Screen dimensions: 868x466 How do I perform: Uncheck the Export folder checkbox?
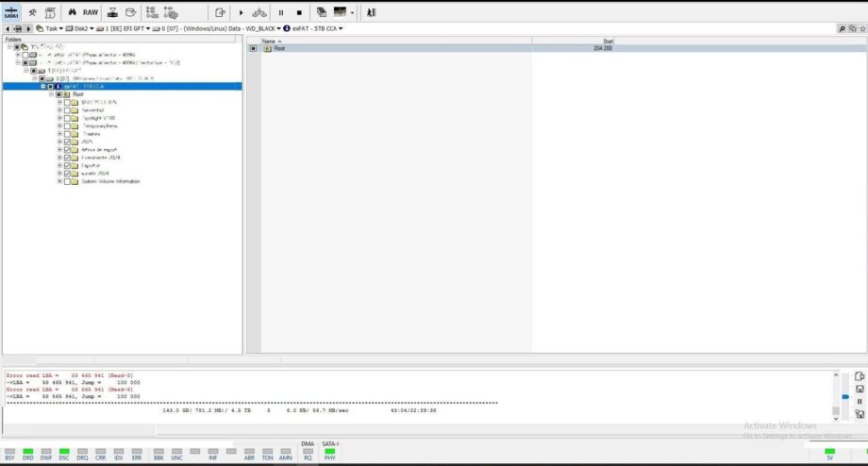tap(67, 165)
